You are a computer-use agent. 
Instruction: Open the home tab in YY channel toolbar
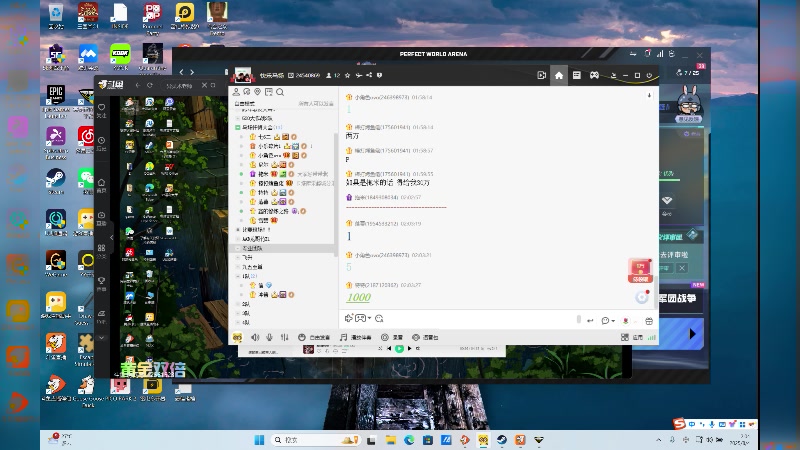tap(559, 76)
